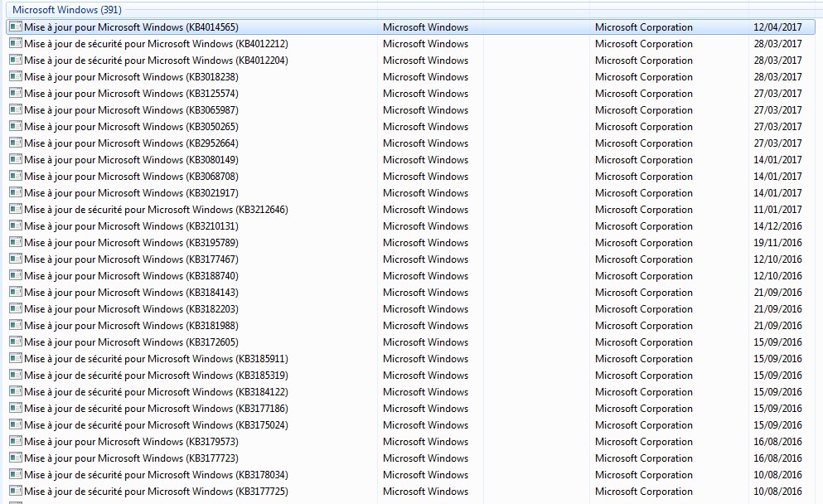The width and height of the screenshot is (823, 504).
Task: Click the icon beside security update KB3185911
Action: click(x=17, y=358)
